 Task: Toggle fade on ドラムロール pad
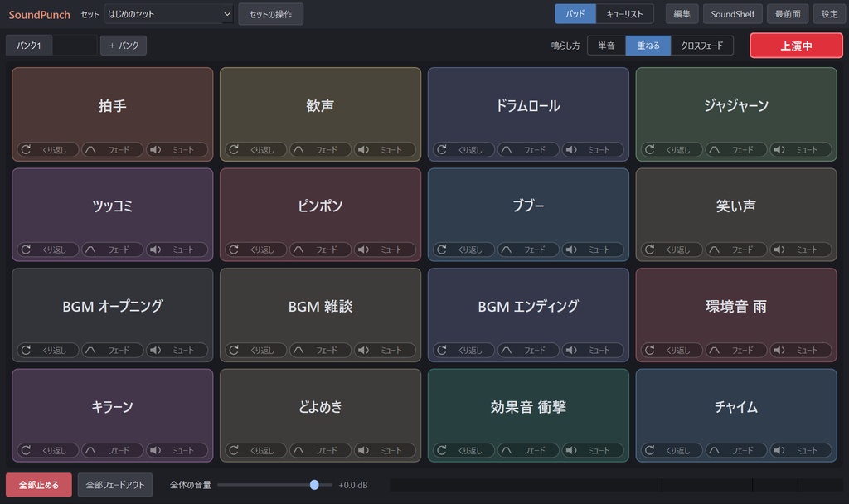[x=528, y=149]
